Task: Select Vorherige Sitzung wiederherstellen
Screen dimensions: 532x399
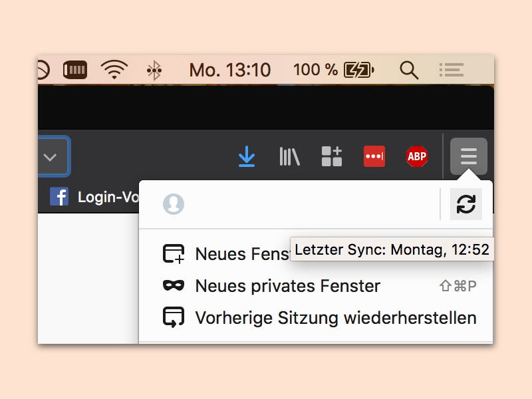Action: 315,318
